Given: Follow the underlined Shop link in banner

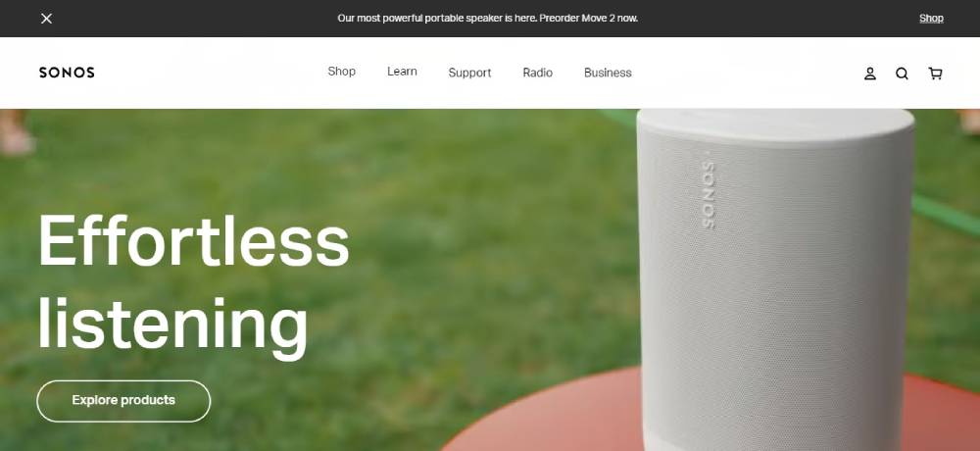Looking at the screenshot, I should (931, 19).
